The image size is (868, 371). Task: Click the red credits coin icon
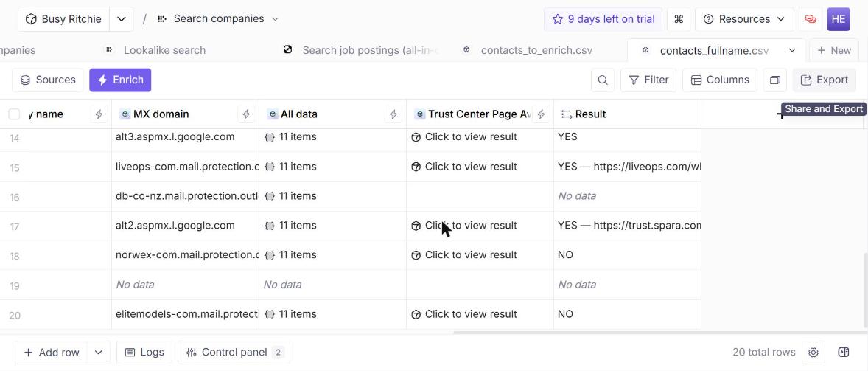(811, 19)
